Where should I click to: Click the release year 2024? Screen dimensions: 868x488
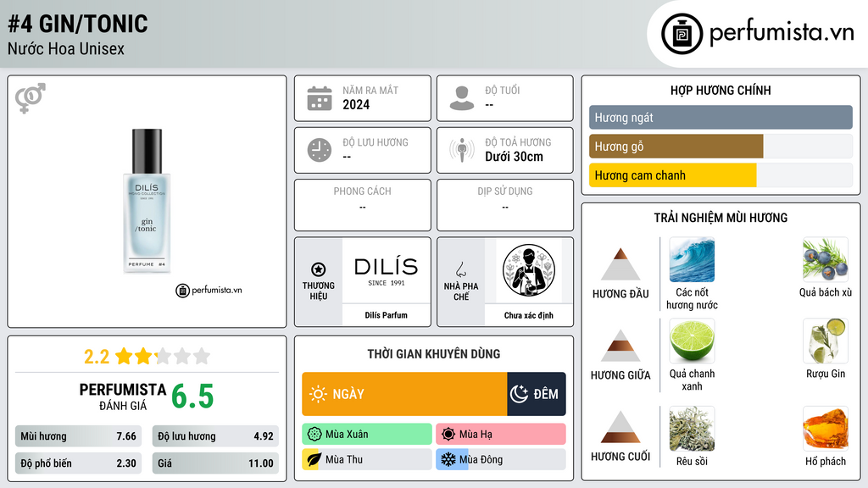coord(356,104)
